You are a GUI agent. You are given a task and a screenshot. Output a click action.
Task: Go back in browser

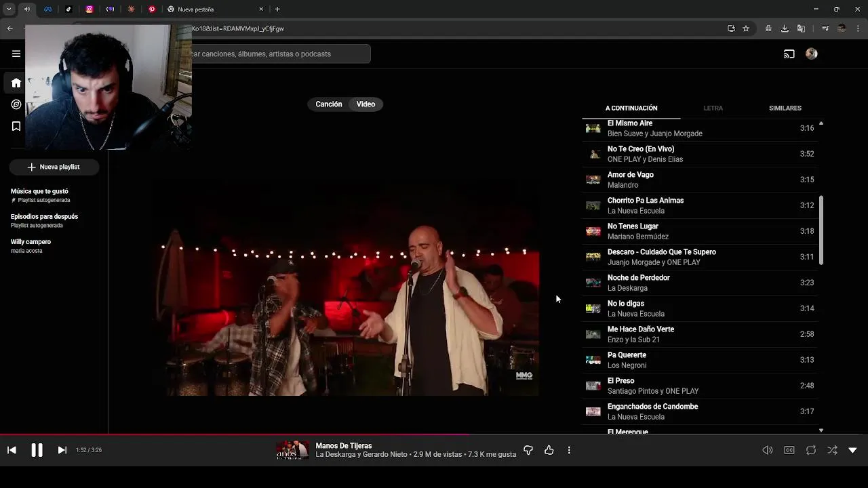(9, 28)
